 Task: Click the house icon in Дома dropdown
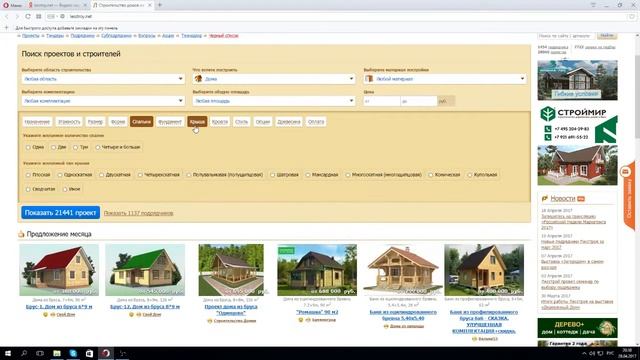coord(199,78)
